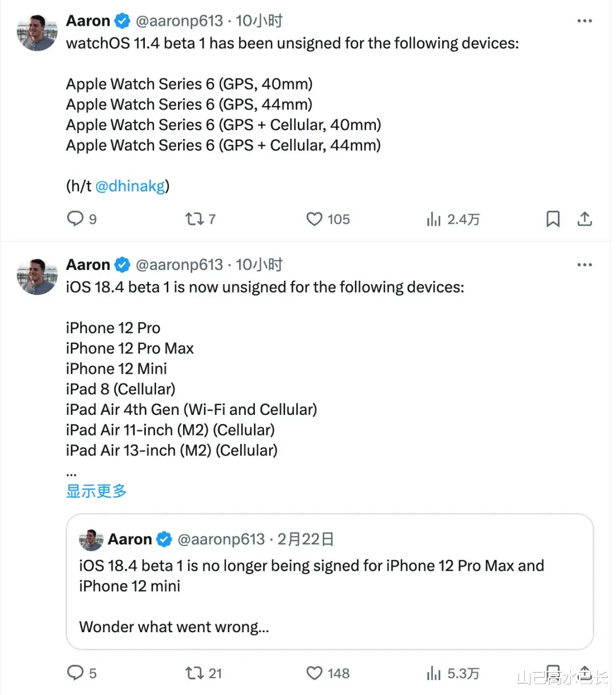Bookmark the watchOS 11.4 tweet
616x695 pixels.
(553, 219)
